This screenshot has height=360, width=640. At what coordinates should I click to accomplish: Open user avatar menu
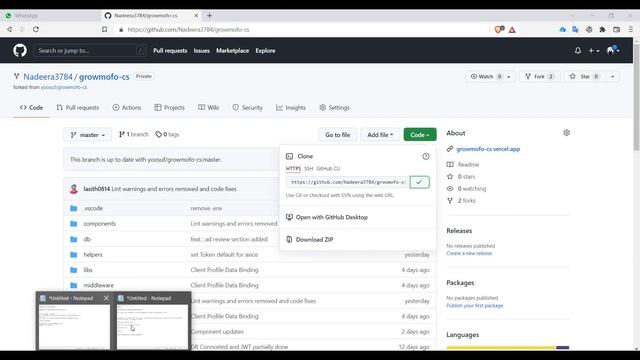click(613, 51)
